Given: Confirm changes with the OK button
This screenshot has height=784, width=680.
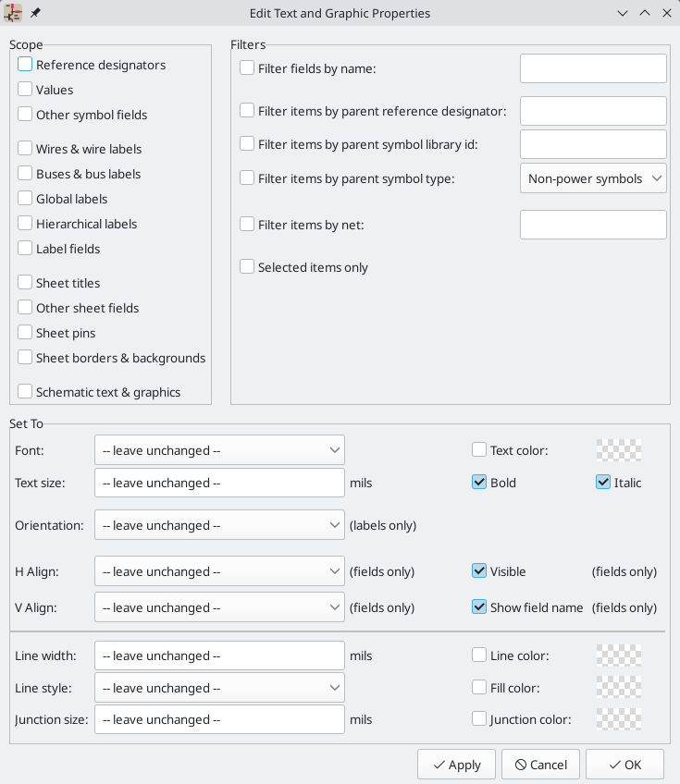Looking at the screenshot, I should coord(624,765).
